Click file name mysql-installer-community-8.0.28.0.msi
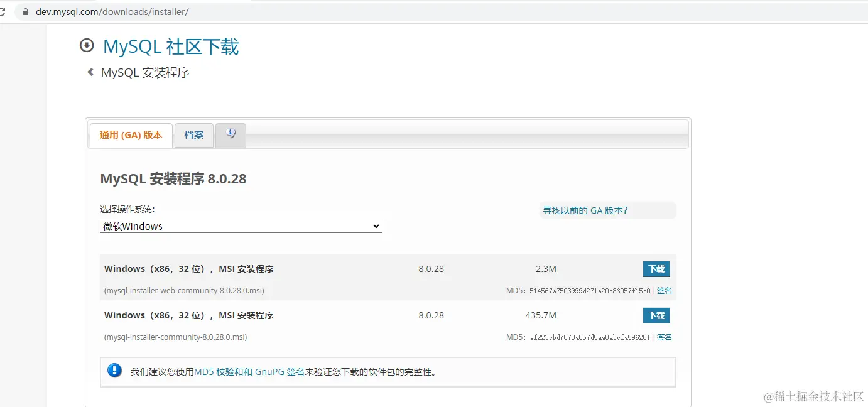This screenshot has width=868, height=407. click(176, 337)
